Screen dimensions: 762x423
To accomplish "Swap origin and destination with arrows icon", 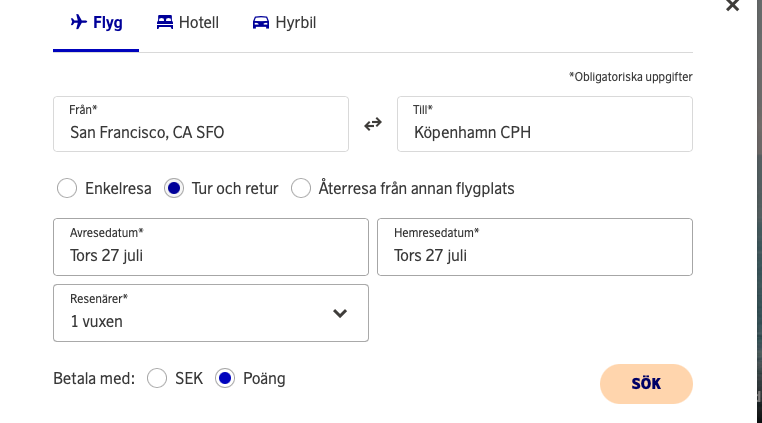I will tap(373, 124).
